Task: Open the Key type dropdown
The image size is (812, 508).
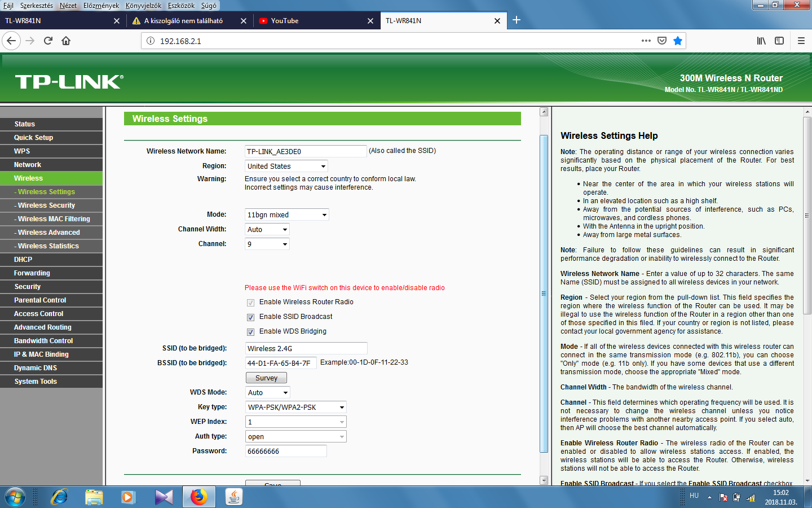Action: 296,407
